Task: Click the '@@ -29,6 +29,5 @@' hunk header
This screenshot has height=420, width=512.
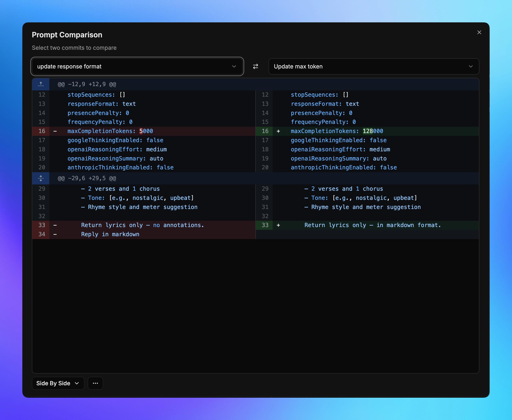Action: (x=87, y=178)
